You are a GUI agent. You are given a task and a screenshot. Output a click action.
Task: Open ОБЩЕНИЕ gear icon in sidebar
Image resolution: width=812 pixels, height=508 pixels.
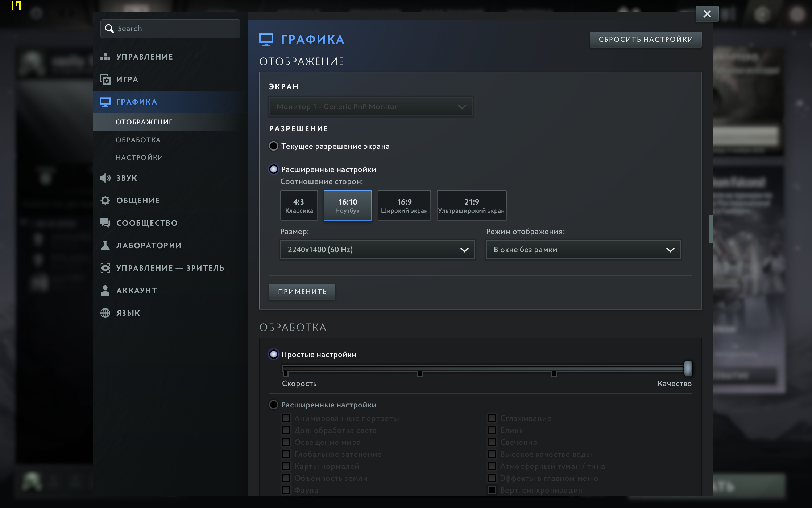click(105, 200)
